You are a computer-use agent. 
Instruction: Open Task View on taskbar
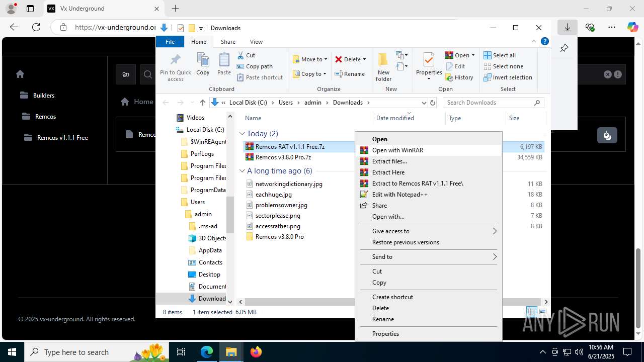(x=182, y=352)
